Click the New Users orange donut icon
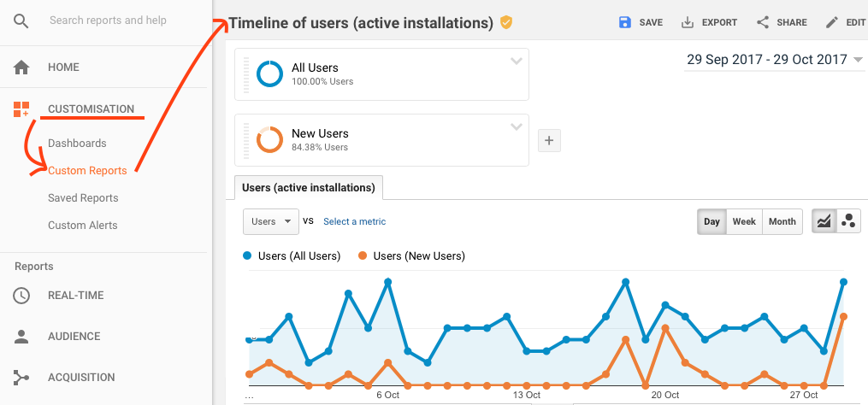Image resolution: width=868 pixels, height=405 pixels. 269,140
